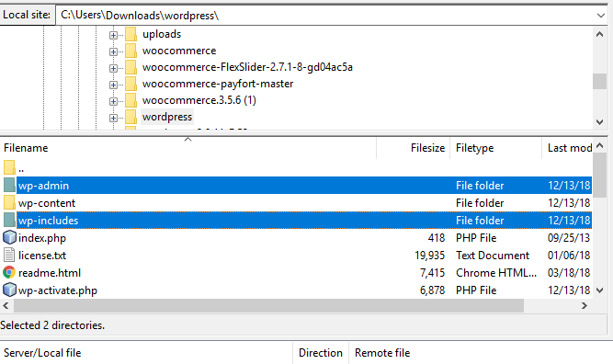Click the license.txt text document icon
The height and width of the screenshot is (364, 613).
click(x=9, y=255)
